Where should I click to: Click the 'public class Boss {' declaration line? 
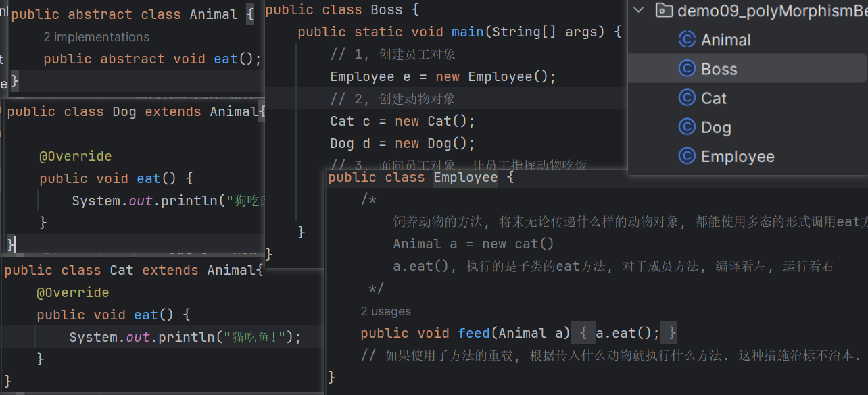[x=343, y=10]
